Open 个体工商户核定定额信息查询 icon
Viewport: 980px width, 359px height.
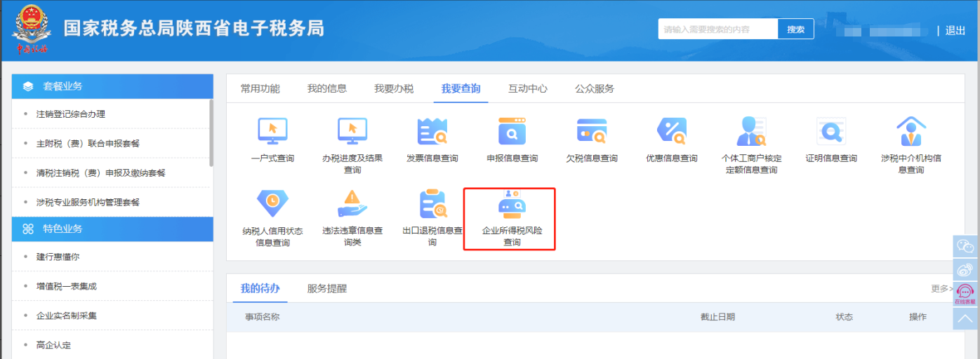coord(752,131)
